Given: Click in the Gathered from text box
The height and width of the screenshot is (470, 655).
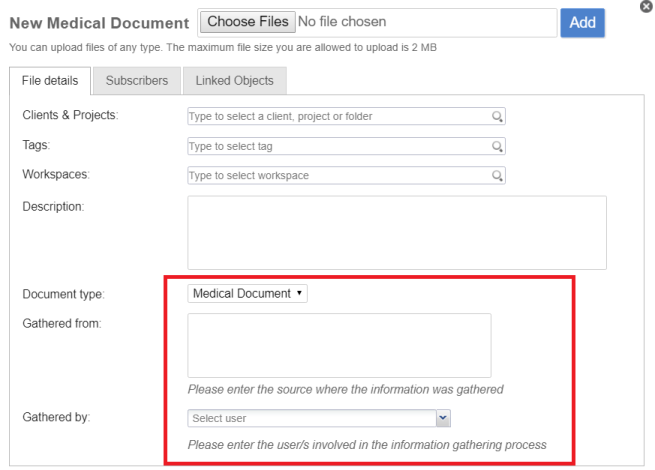Looking at the screenshot, I should (x=339, y=345).
